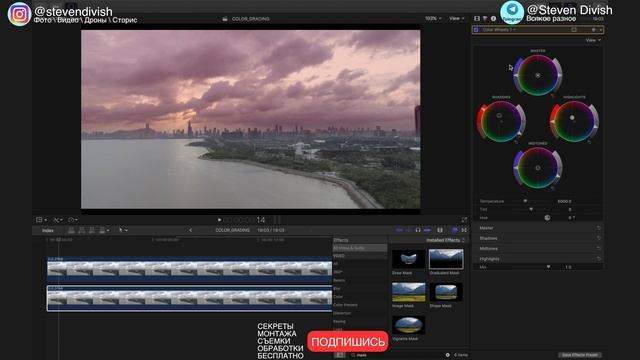Select the video inspector filmstrip icon

(x=477, y=18)
